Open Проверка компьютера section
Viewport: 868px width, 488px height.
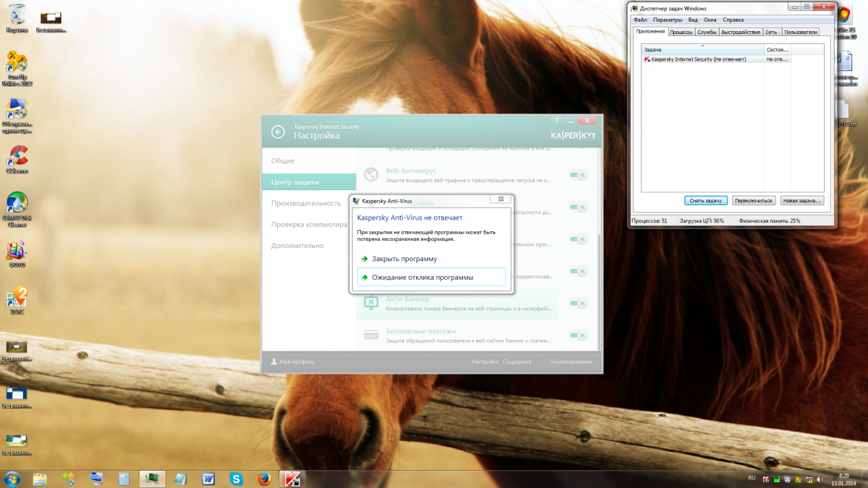click(309, 225)
